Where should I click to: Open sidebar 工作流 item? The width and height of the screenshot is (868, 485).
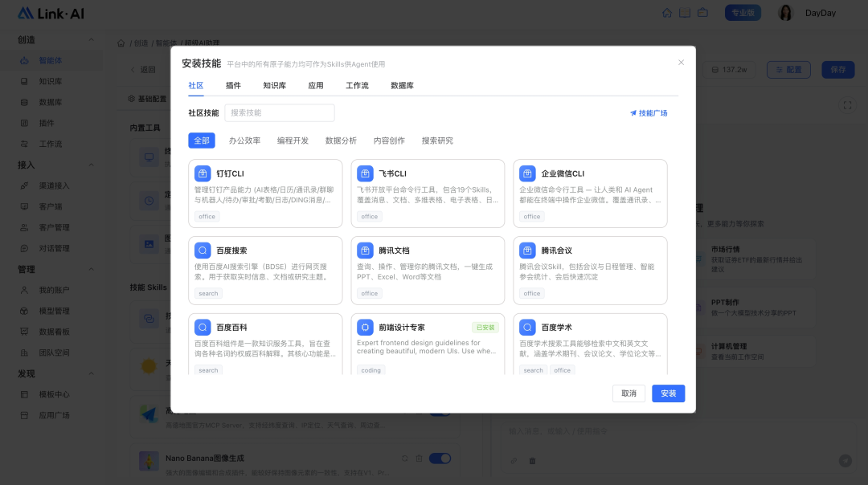tap(51, 144)
